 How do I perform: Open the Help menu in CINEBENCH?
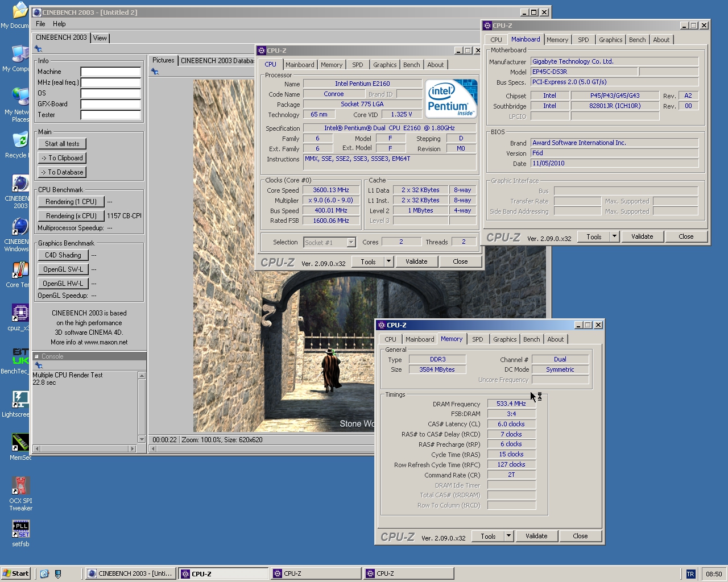59,24
